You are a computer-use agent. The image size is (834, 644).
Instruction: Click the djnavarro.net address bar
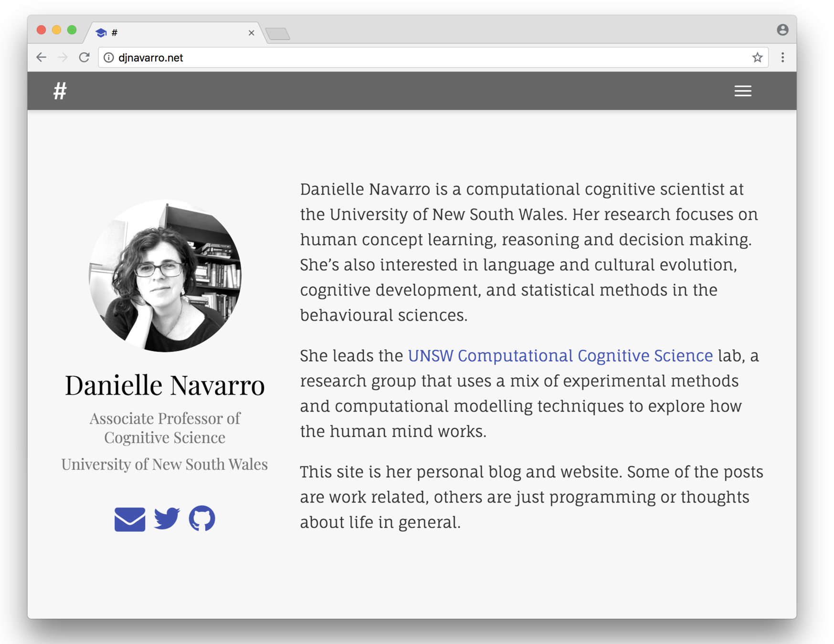(433, 58)
